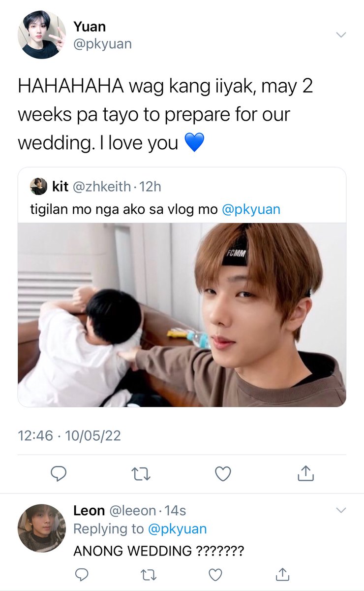Share Leon's reply tweet

pyautogui.click(x=281, y=574)
